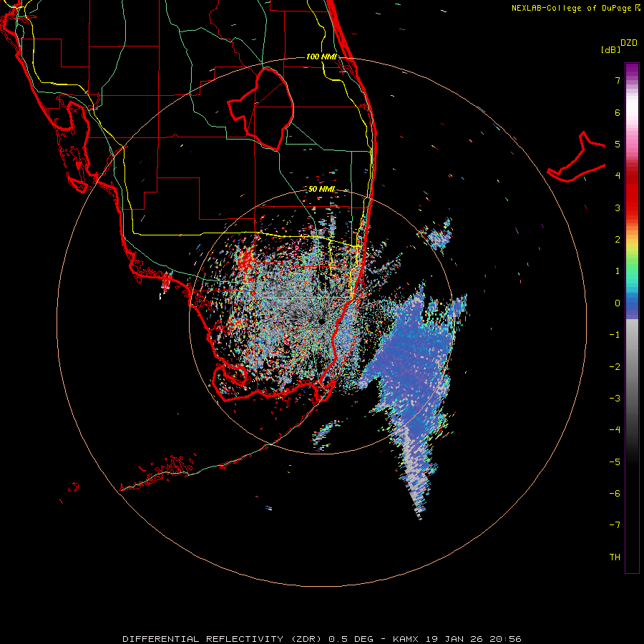Click the [dB] units label

[610, 49]
